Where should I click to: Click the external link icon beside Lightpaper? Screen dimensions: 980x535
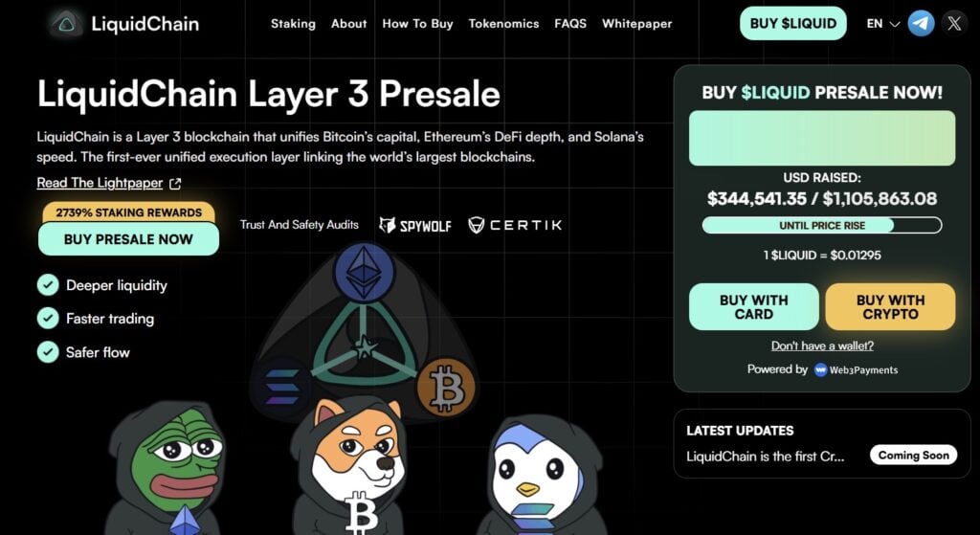(x=176, y=184)
